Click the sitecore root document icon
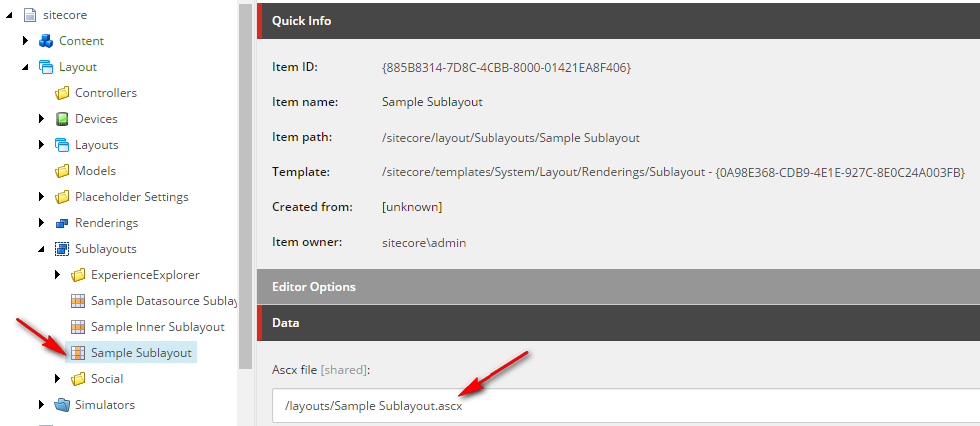Viewport: 980px width, 426px height. (30, 14)
